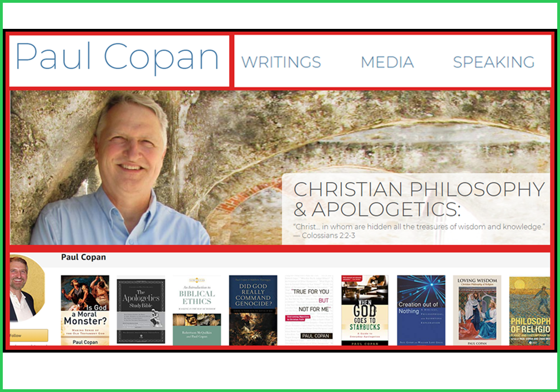Select the Is God a Moral Monster? book cover

[x=85, y=310]
